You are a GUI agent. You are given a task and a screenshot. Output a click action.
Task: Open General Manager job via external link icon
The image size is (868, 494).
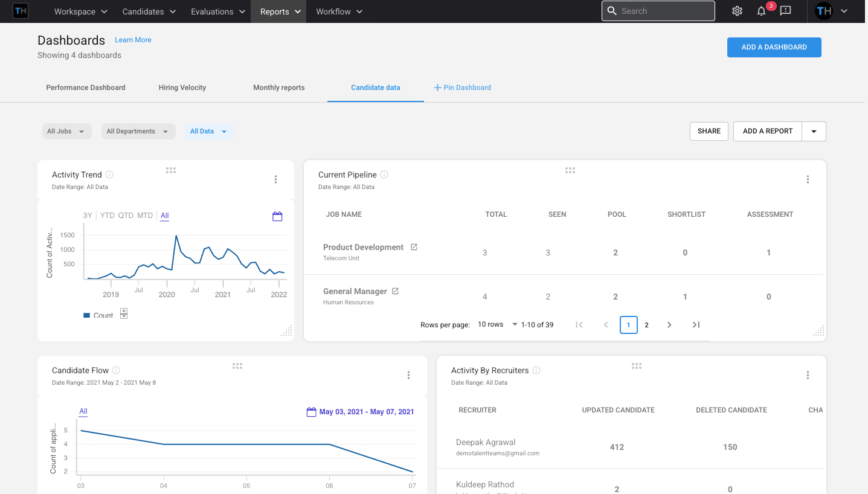(396, 290)
